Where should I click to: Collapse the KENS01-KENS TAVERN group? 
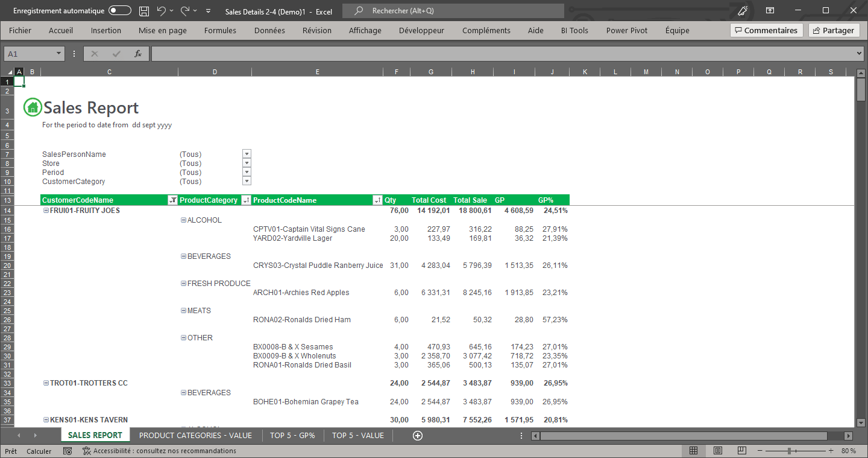[46, 420]
